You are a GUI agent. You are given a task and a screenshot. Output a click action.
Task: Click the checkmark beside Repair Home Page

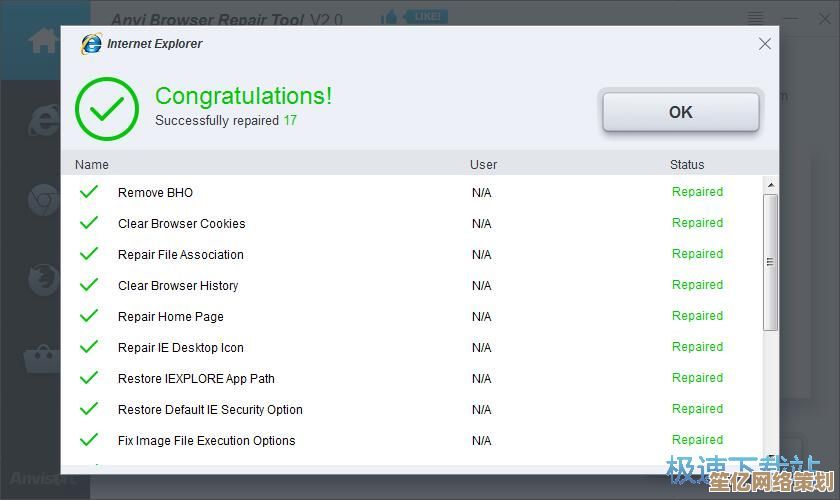click(89, 316)
